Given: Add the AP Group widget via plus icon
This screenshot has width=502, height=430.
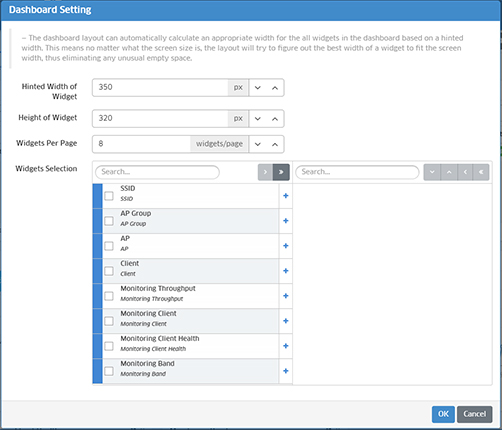Looking at the screenshot, I should pos(286,221).
